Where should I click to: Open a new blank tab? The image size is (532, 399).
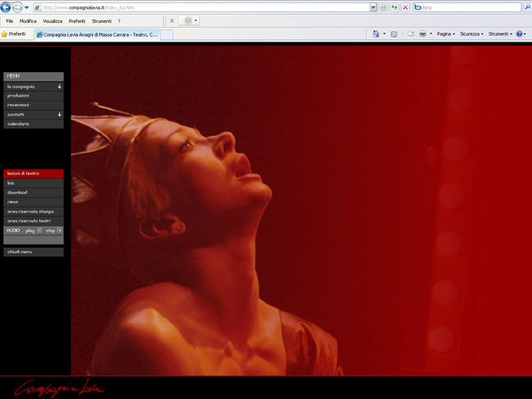point(167,34)
